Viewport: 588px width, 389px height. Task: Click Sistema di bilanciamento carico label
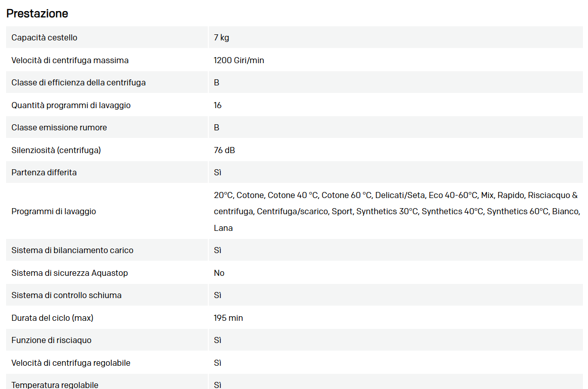pyautogui.click(x=72, y=251)
